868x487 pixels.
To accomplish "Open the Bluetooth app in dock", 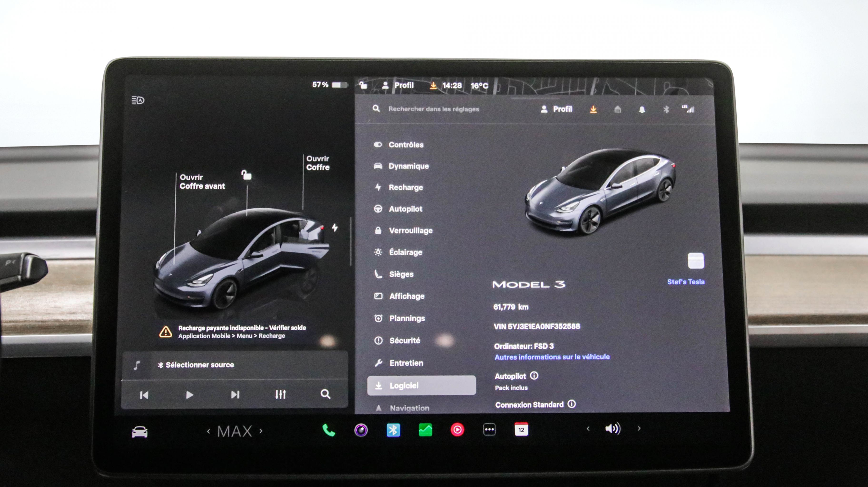I will pos(393,430).
